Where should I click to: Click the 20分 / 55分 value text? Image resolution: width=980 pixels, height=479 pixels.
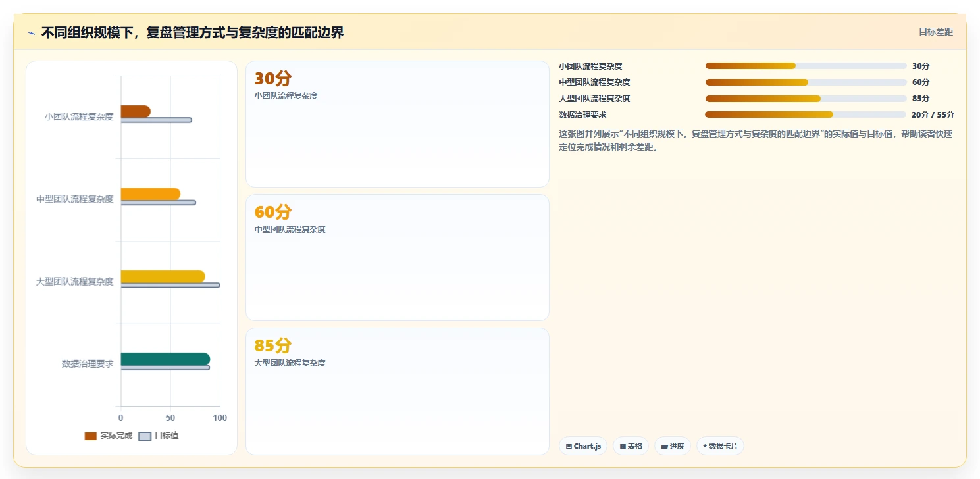point(933,114)
